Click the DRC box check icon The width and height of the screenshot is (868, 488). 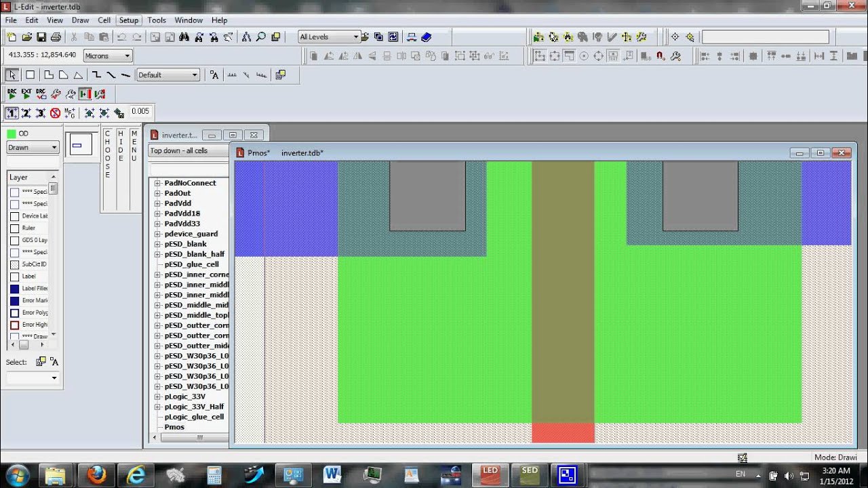pos(41,94)
